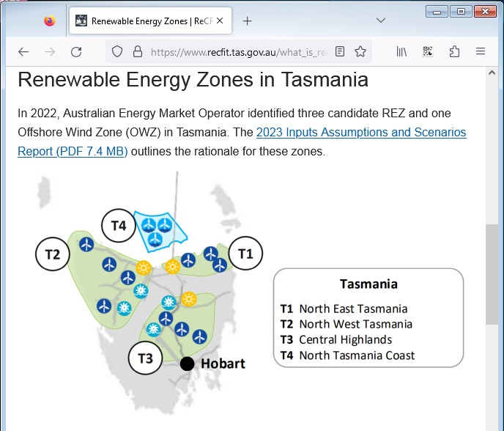Image resolution: width=504 pixels, height=431 pixels.
Task: Close the Renewable Energy Zones tab
Action: (220, 21)
